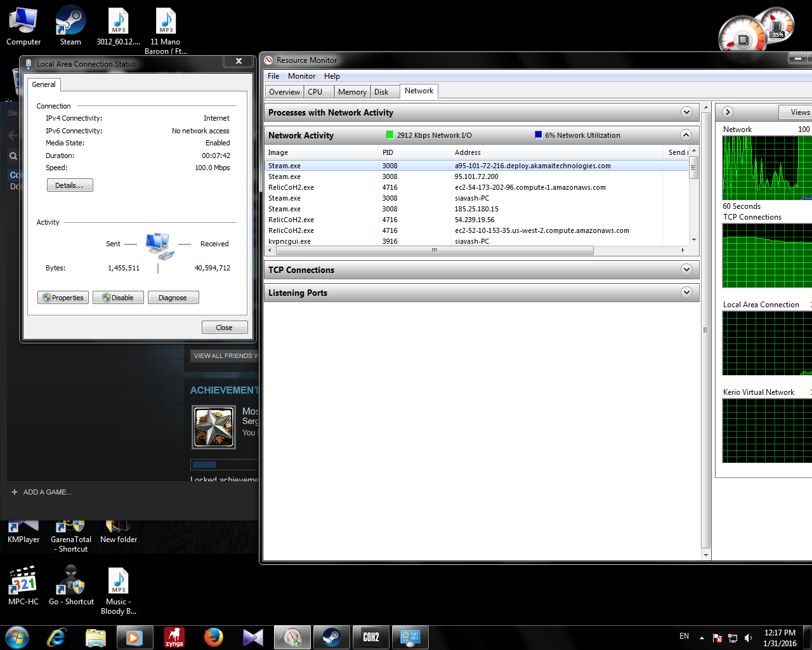This screenshot has width=812, height=650.
Task: Open the Computer desktop icon
Action: tap(23, 25)
